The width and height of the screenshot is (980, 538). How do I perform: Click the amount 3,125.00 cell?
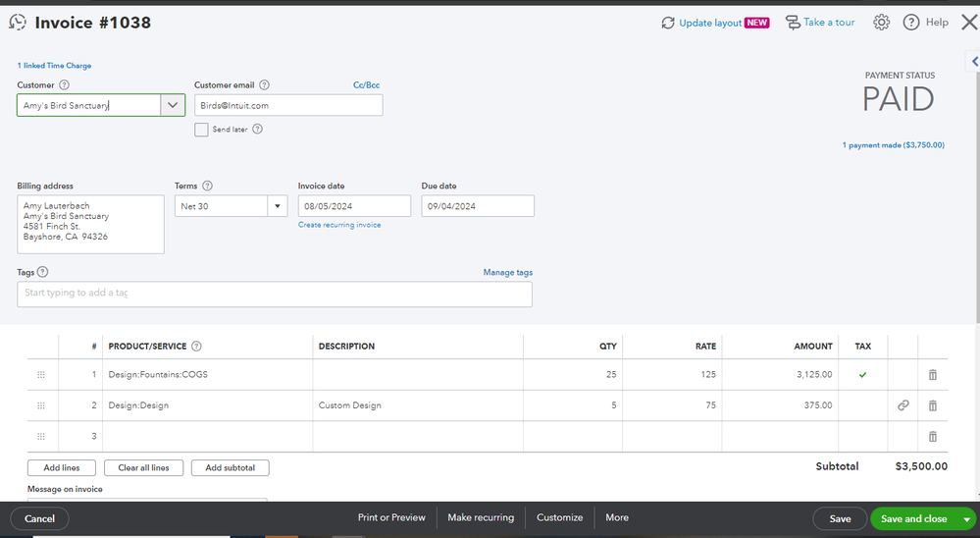click(780, 375)
